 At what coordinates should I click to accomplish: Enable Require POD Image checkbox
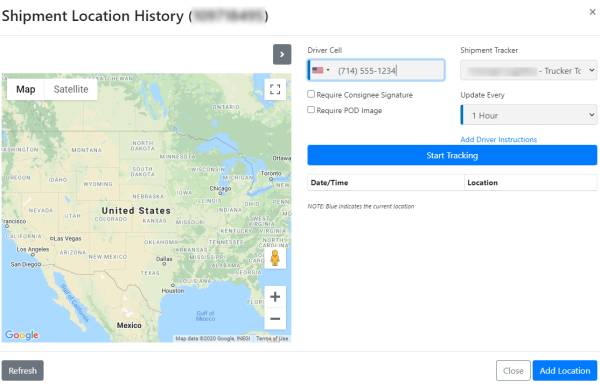point(311,110)
